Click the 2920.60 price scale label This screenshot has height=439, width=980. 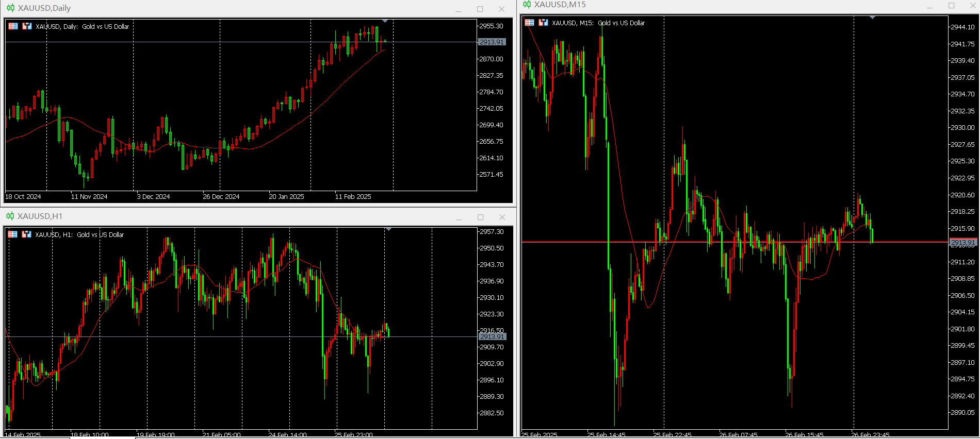click(x=962, y=195)
